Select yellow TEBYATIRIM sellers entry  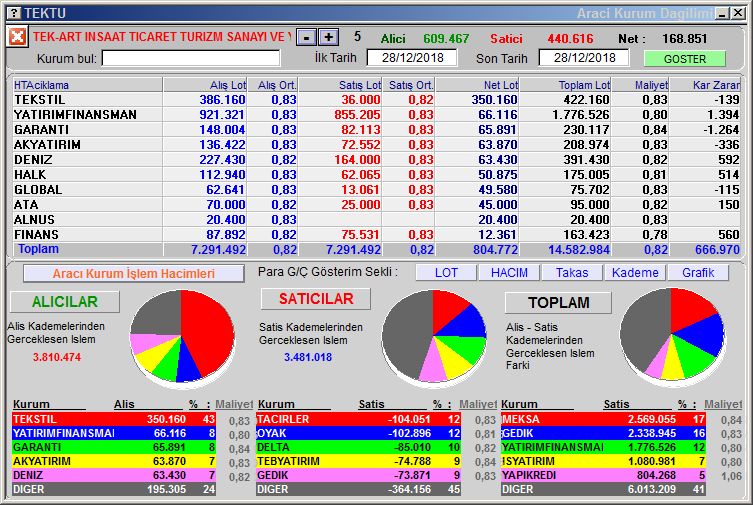click(x=358, y=461)
